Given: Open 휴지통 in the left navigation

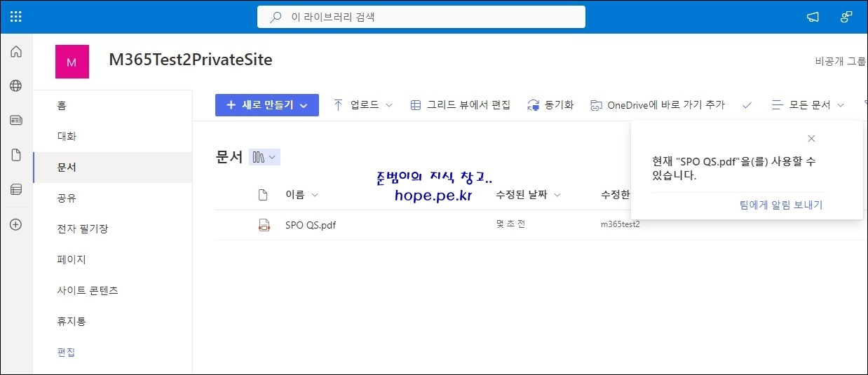Looking at the screenshot, I should coord(113,321).
